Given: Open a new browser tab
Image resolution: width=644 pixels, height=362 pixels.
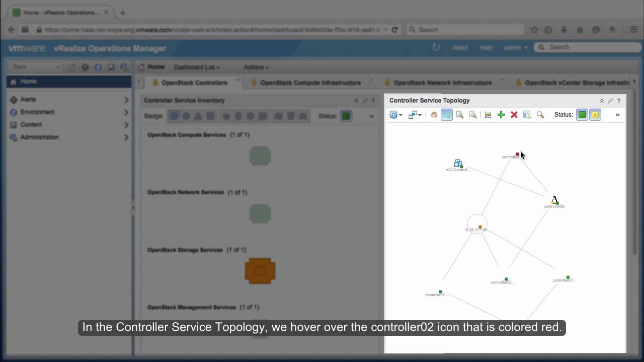Looking at the screenshot, I should pyautogui.click(x=123, y=13).
